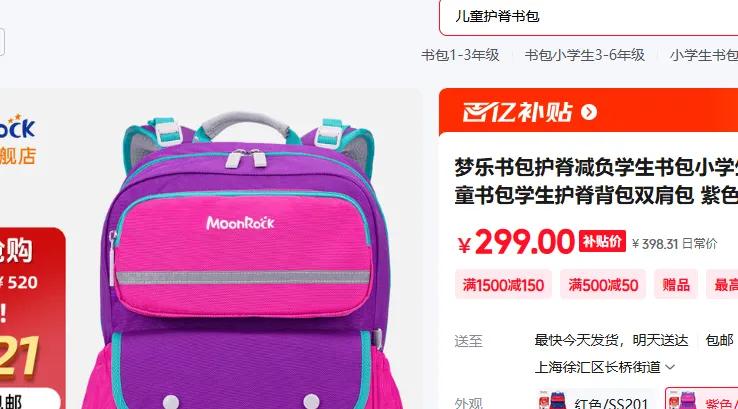Click the 满1500减150 coupon tag

click(503, 284)
